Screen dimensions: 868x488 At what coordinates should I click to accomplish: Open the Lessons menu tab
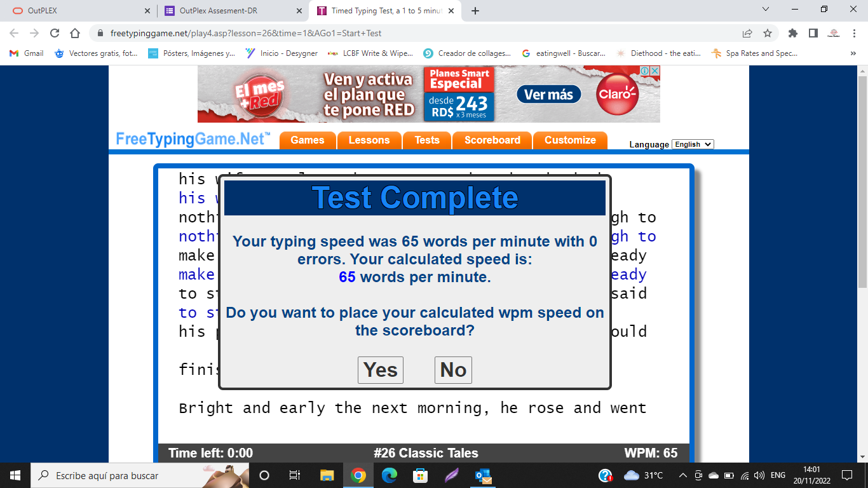click(369, 140)
